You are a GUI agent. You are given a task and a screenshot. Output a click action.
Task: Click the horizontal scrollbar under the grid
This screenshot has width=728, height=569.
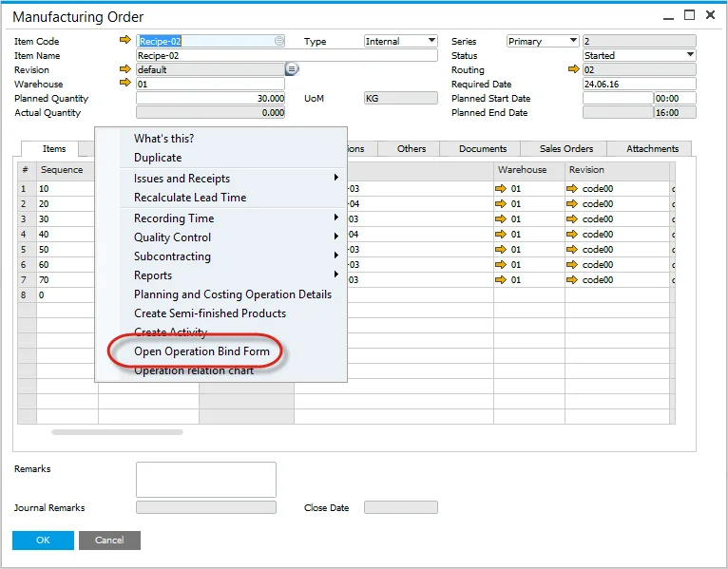[117, 432]
